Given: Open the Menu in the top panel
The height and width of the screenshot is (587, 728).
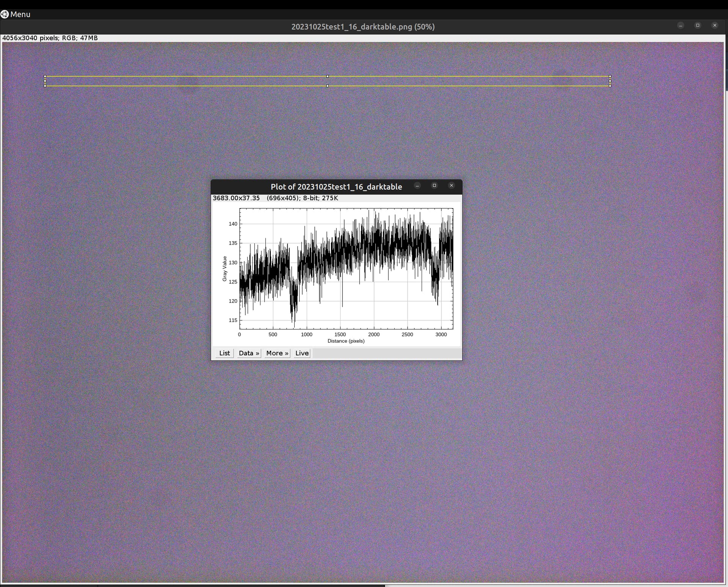Looking at the screenshot, I should tap(20, 14).
